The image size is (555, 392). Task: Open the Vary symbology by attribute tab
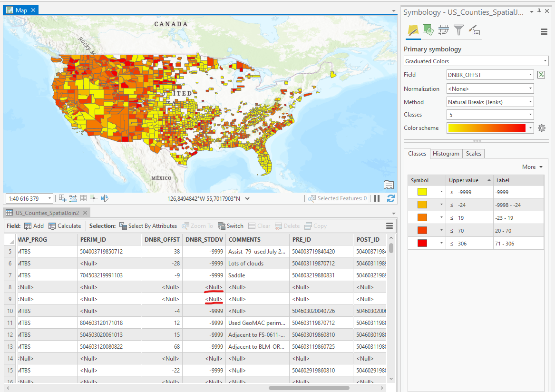point(428,30)
